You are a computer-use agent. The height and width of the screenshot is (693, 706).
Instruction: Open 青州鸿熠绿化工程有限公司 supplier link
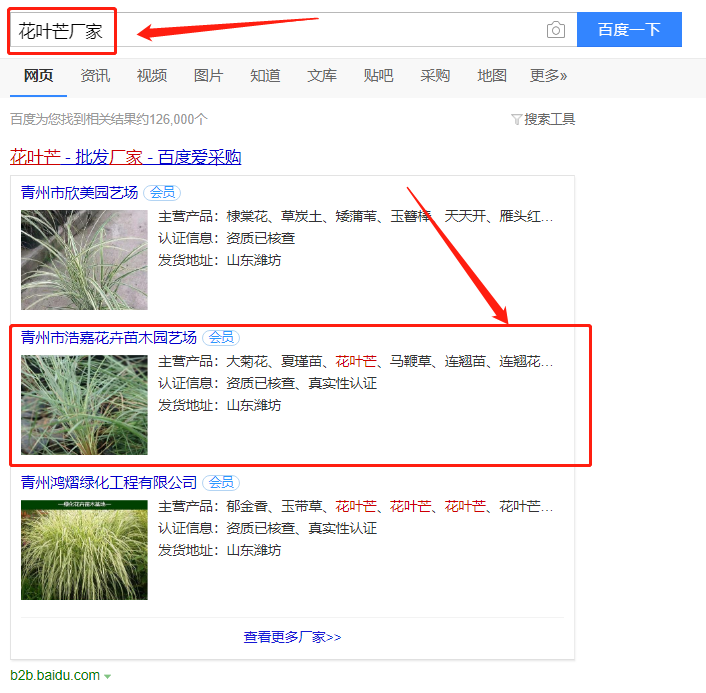[108, 483]
